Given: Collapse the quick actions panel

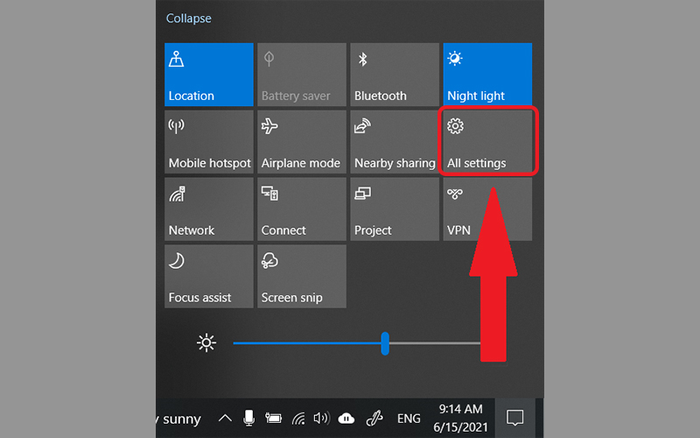Looking at the screenshot, I should [188, 18].
